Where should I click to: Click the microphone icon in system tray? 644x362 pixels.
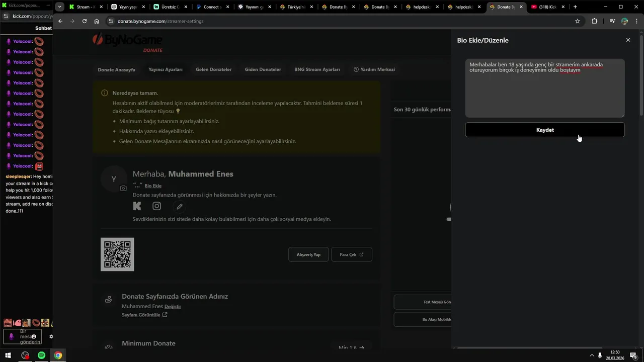click(x=600, y=355)
